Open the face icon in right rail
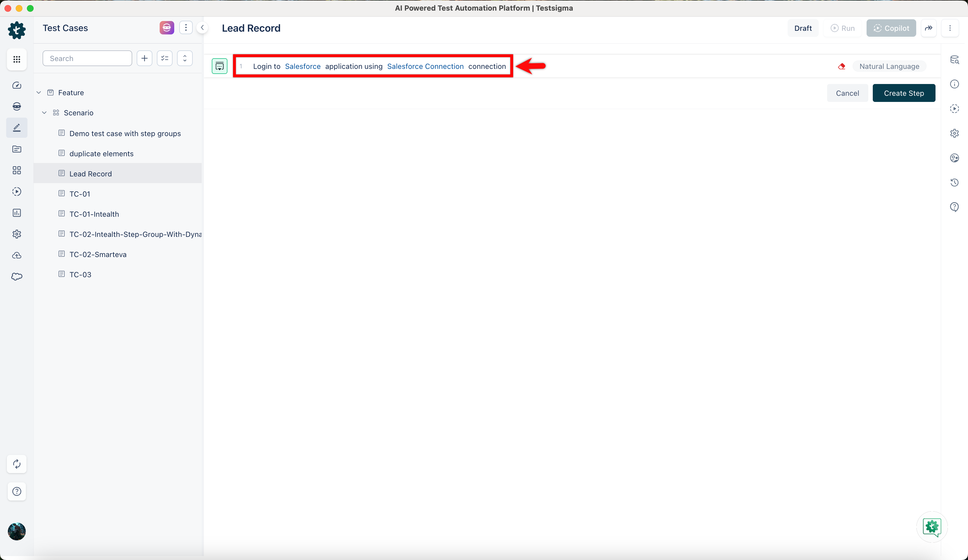Screen dimensions: 968x560 pos(955,158)
